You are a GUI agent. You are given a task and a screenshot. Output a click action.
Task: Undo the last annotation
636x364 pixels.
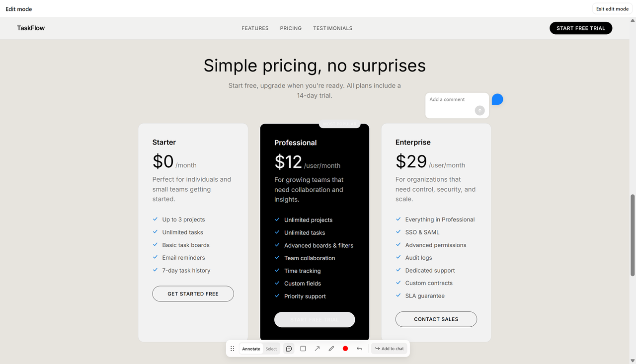(x=359, y=349)
